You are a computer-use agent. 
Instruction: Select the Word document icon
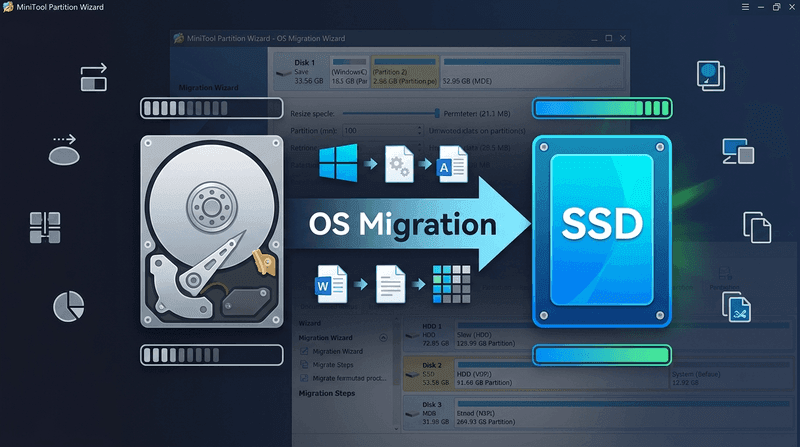(x=331, y=284)
